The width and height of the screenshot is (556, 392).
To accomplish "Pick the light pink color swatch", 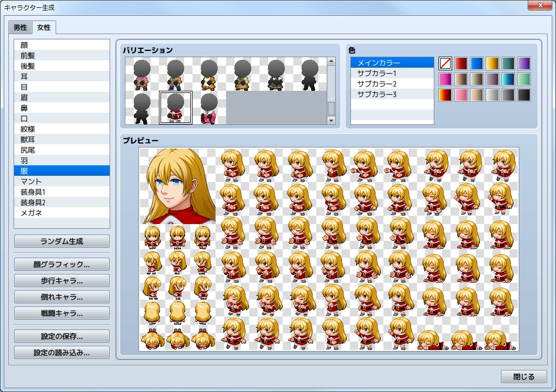I will (461, 95).
